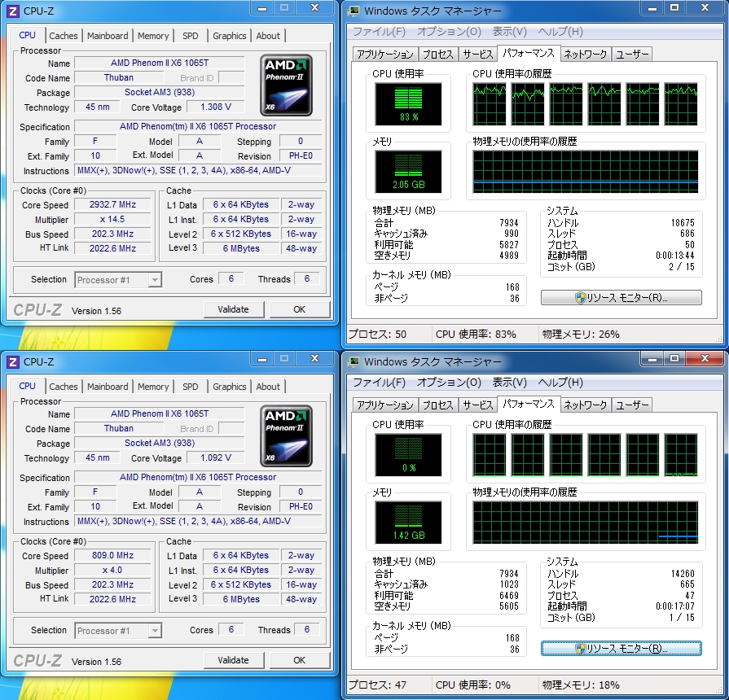Open リソース モニター button in top Task Manager
The height and width of the screenshot is (700, 729).
tap(621, 298)
